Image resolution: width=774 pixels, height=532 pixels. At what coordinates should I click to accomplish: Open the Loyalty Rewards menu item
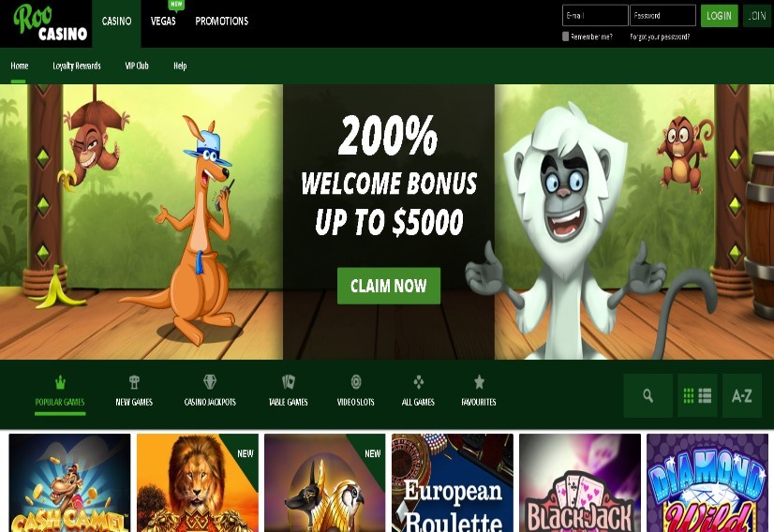(77, 66)
